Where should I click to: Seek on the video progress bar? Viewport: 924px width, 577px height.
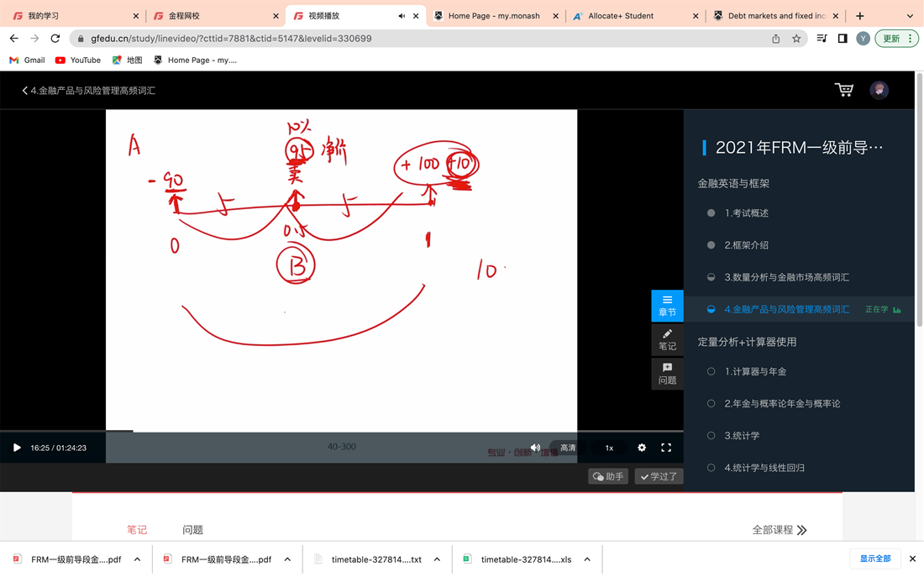pyautogui.click(x=336, y=431)
